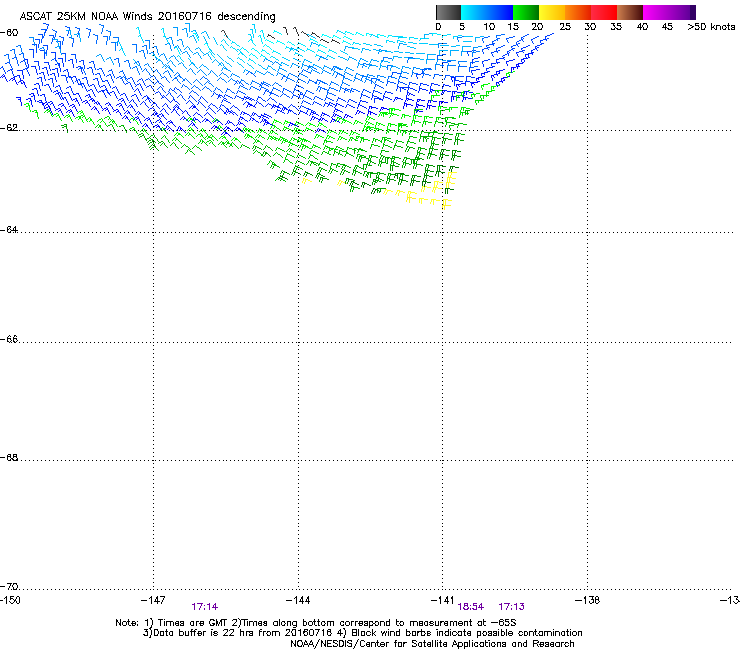The height and width of the screenshot is (650, 740).
Task: Click the purple 18:54 pass time
Action: 471,607
